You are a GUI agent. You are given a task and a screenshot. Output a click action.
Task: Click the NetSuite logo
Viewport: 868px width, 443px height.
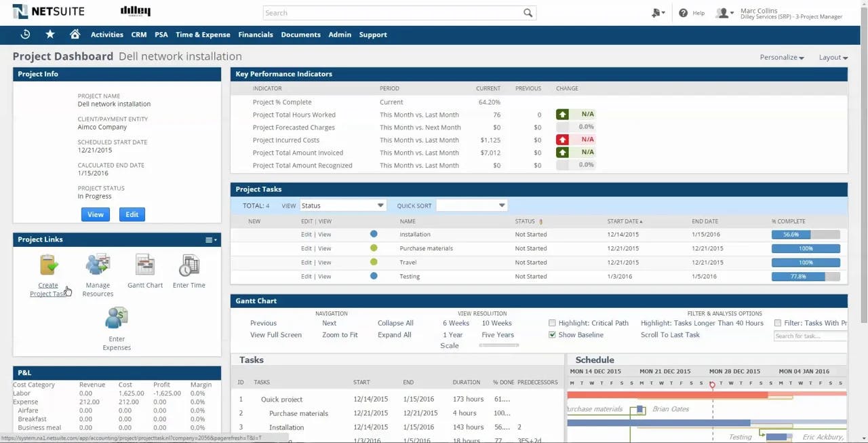(48, 12)
